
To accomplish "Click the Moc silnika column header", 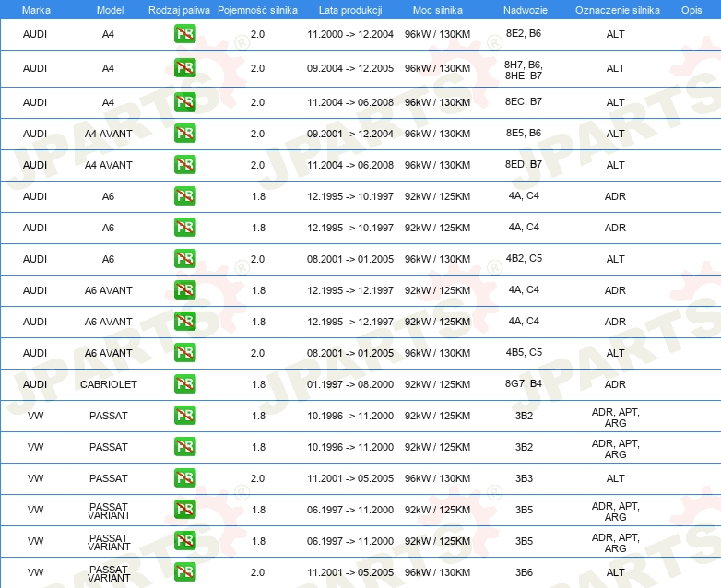I will click(x=438, y=10).
